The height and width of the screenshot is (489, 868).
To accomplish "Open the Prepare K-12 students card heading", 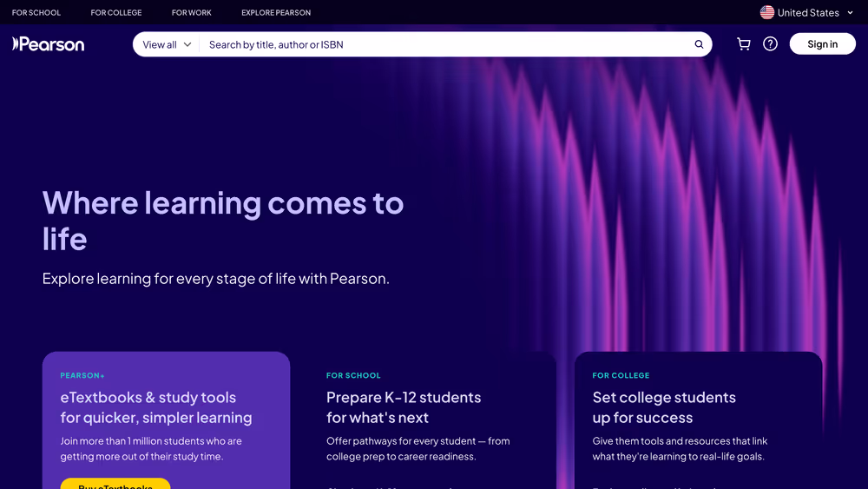I will pyautogui.click(x=404, y=407).
